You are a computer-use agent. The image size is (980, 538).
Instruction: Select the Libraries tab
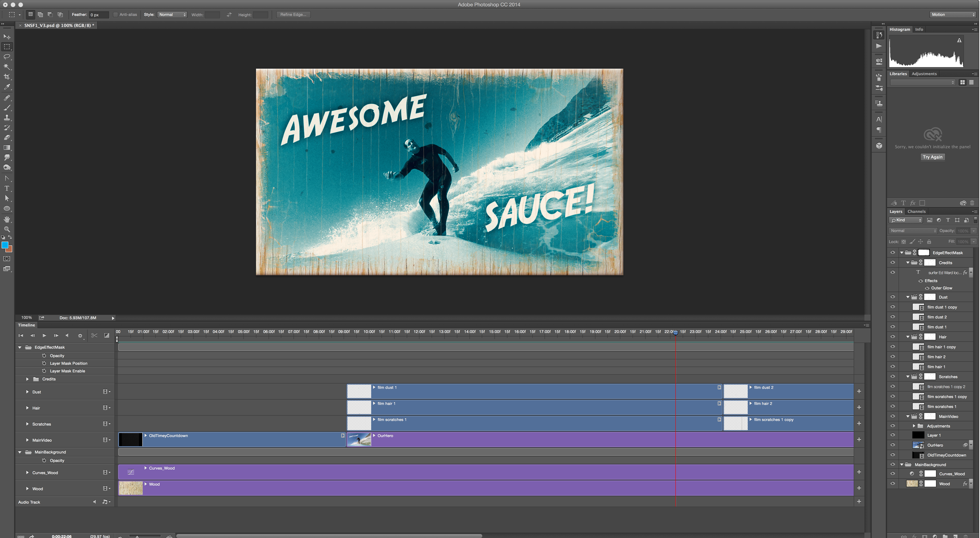tap(898, 74)
